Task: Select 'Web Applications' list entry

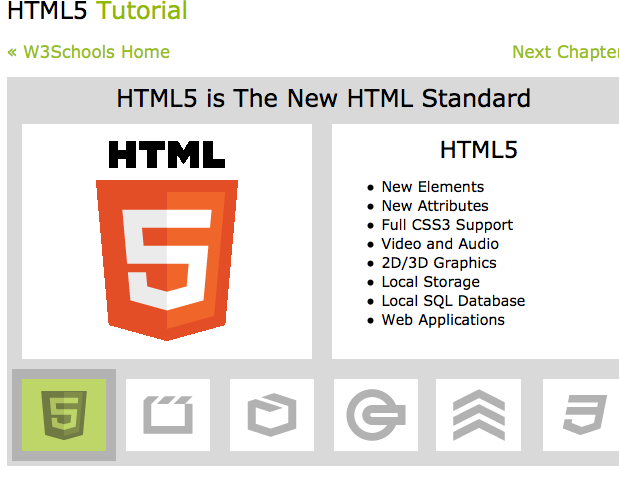Action: point(443,320)
